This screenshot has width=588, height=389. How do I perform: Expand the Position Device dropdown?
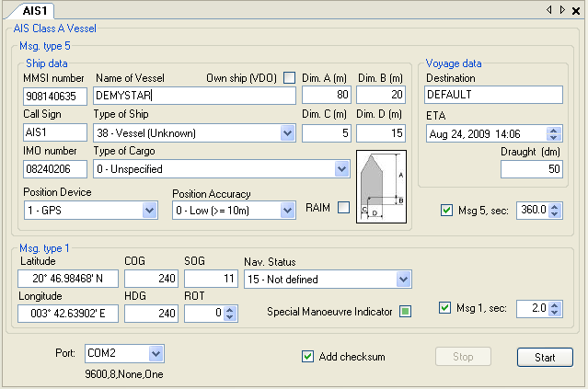coord(149,211)
